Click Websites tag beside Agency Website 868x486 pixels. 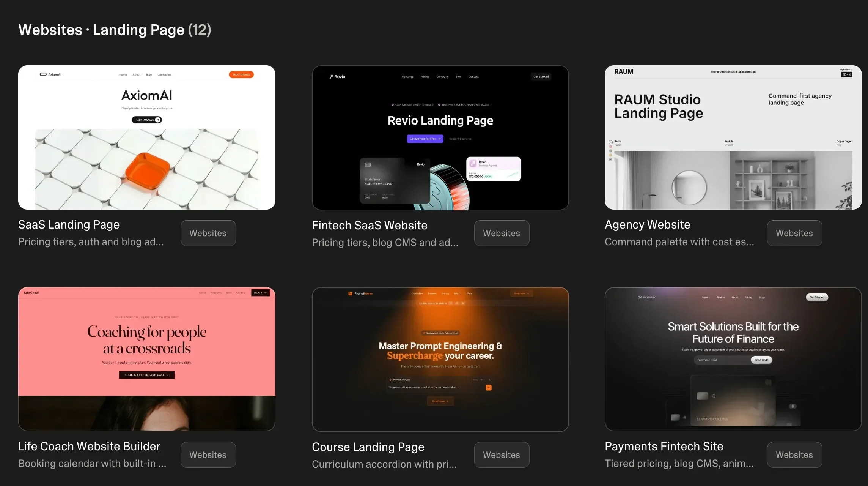794,233
